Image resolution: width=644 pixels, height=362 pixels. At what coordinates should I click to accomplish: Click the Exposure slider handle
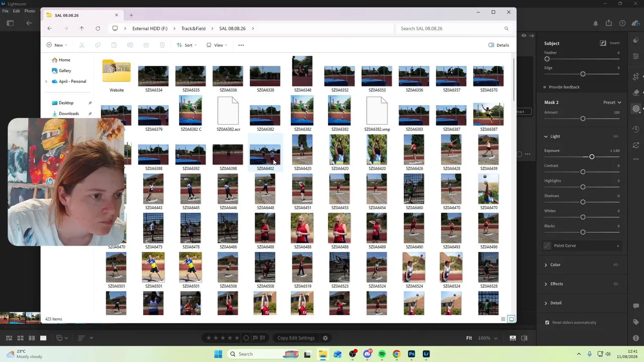592,157
